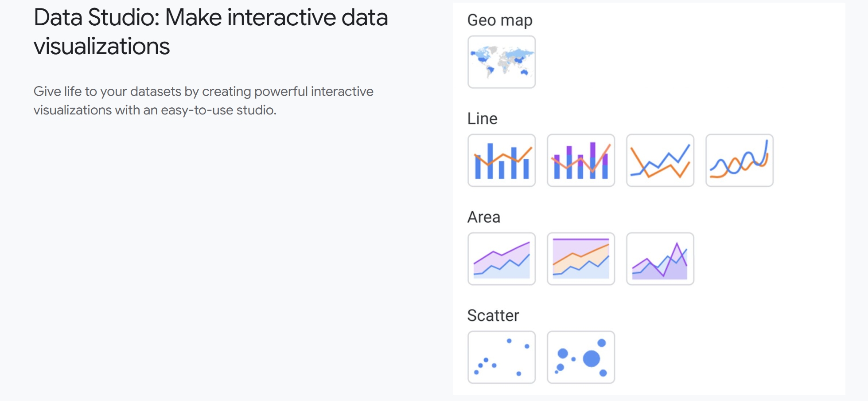The image size is (868, 401).
Task: Select the single area chart thumbnail
Action: point(501,259)
